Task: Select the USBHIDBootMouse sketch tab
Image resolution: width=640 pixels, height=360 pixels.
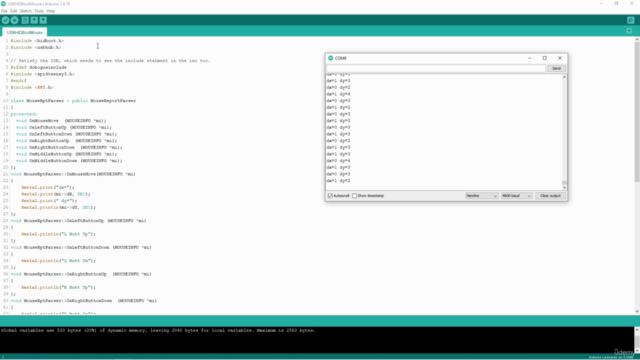Action: click(24, 32)
